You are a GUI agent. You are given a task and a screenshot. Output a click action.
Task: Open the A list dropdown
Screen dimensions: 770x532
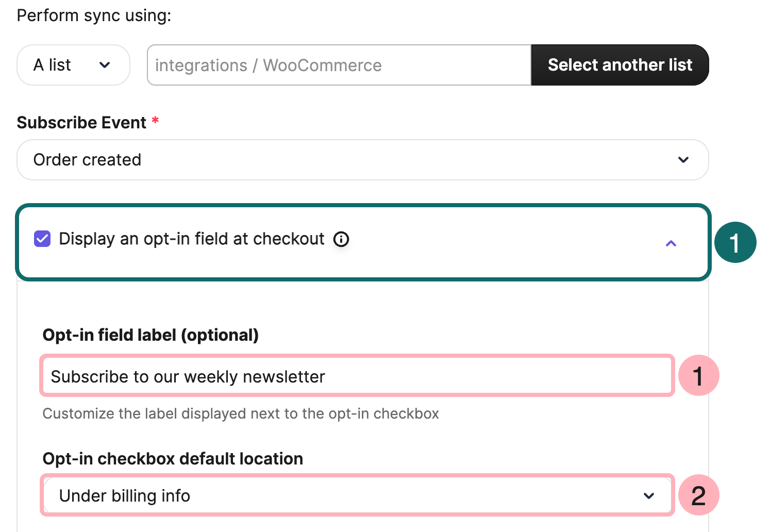[x=73, y=65]
